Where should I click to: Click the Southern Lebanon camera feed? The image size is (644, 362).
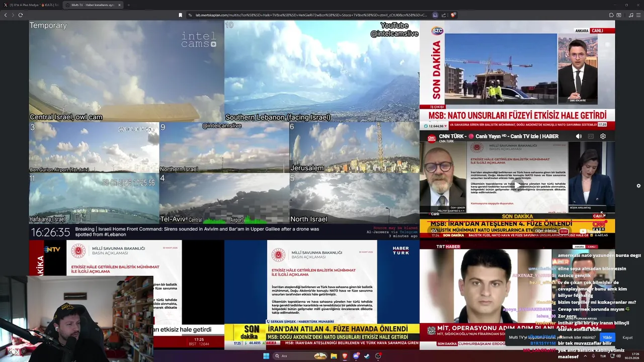[x=321, y=71]
